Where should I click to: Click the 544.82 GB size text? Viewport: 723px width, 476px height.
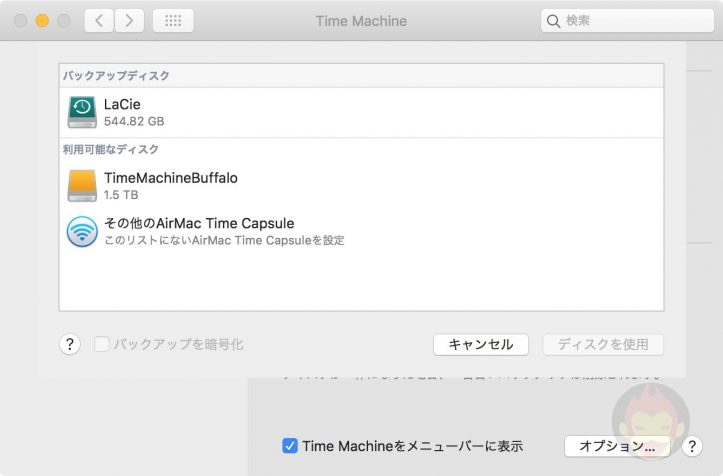(x=134, y=121)
